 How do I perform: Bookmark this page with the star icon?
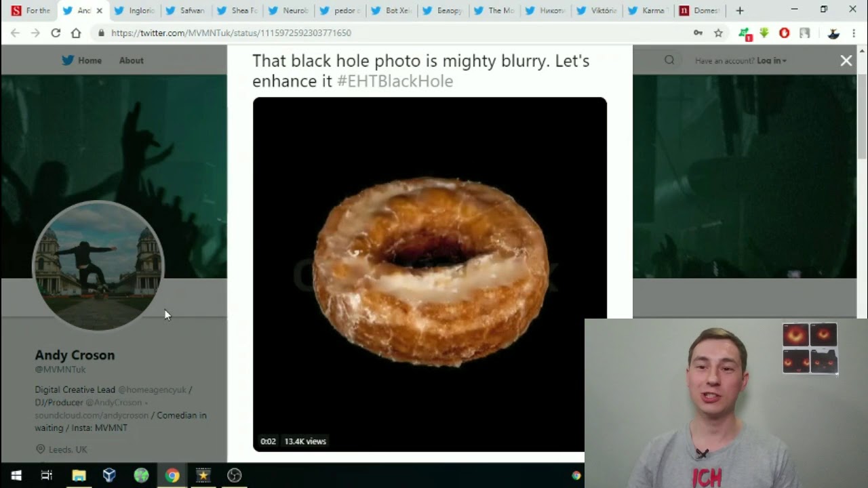[x=718, y=33]
